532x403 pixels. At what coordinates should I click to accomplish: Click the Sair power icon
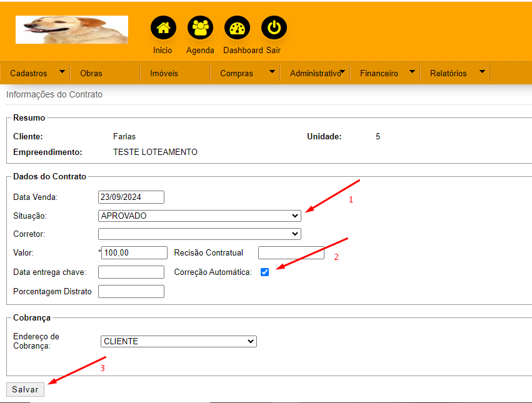pos(274,28)
